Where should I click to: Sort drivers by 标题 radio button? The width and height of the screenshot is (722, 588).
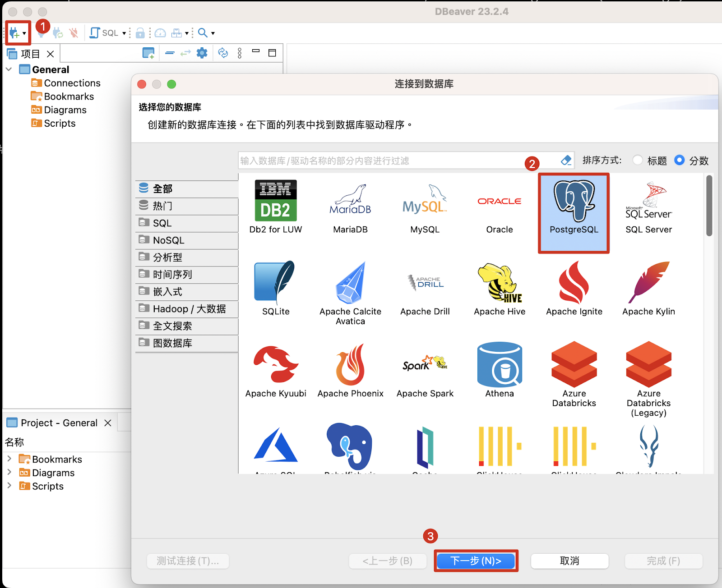pos(638,161)
